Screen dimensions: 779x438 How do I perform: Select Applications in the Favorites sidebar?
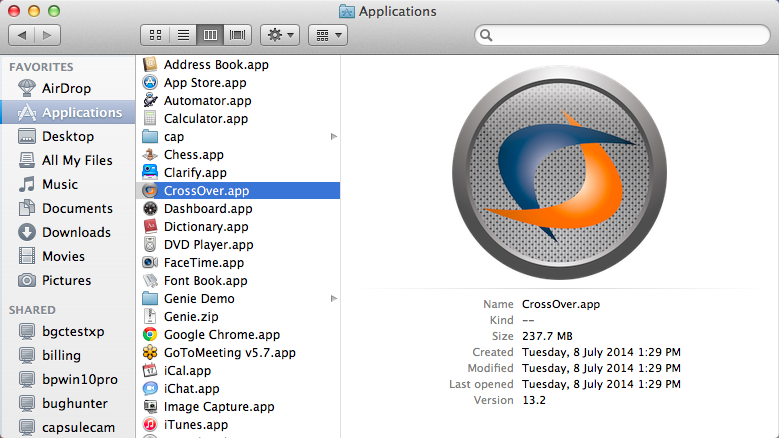(68, 112)
